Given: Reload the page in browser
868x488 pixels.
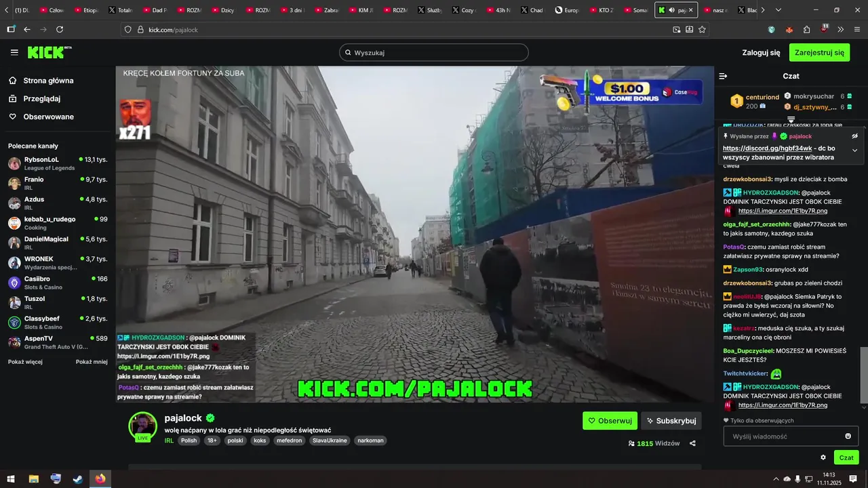Looking at the screenshot, I should tap(60, 30).
